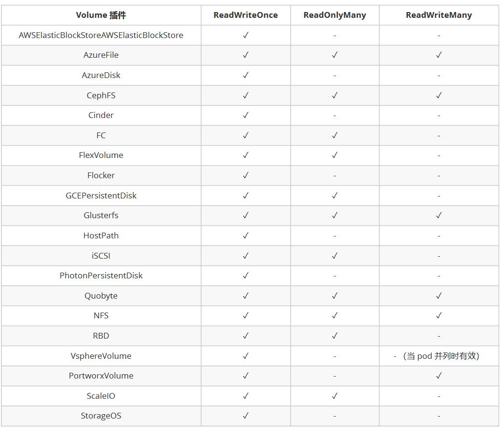504x432 pixels.
Task: Select the VsphereVolume plugin name cell
Action: pos(101,356)
